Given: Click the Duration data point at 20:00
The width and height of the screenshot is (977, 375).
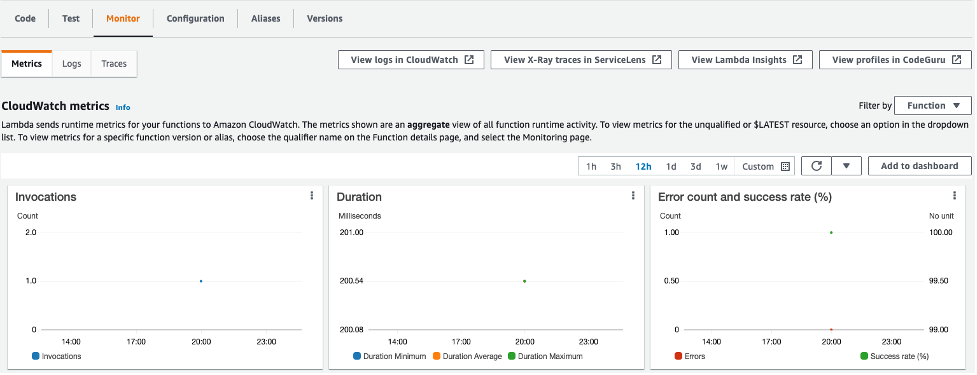Looking at the screenshot, I should coord(525,281).
